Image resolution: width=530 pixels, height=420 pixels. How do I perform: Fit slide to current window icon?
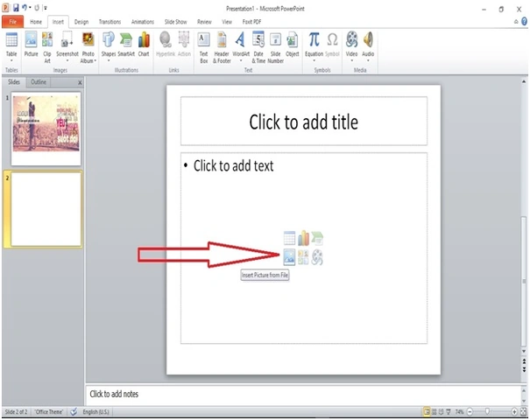click(x=524, y=411)
